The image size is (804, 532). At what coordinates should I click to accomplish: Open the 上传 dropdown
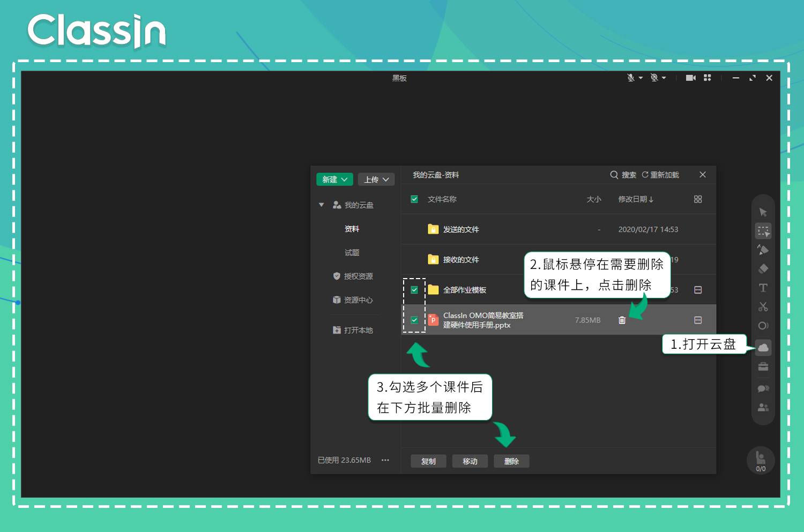pos(376,179)
